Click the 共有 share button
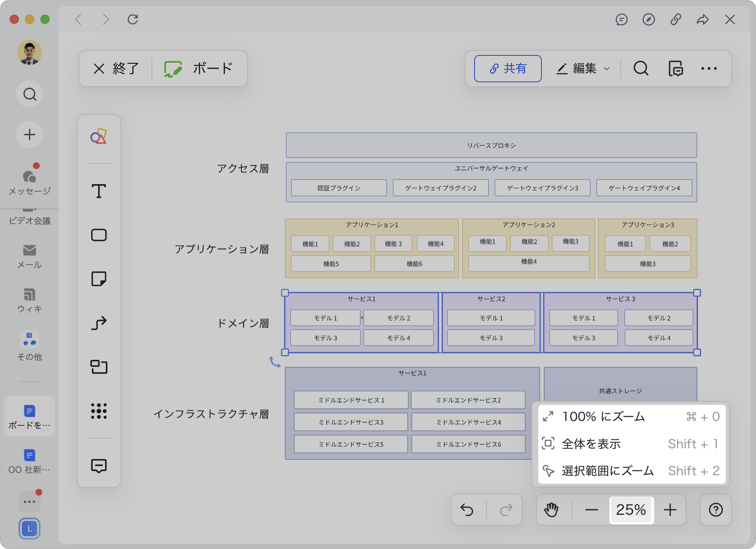The height and width of the screenshot is (549, 756). (x=508, y=69)
